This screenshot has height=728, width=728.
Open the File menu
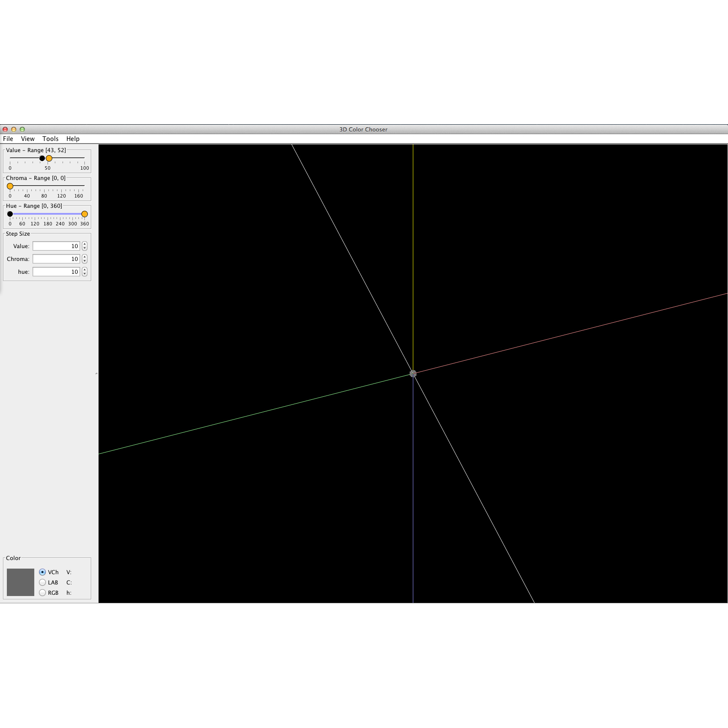(8, 139)
